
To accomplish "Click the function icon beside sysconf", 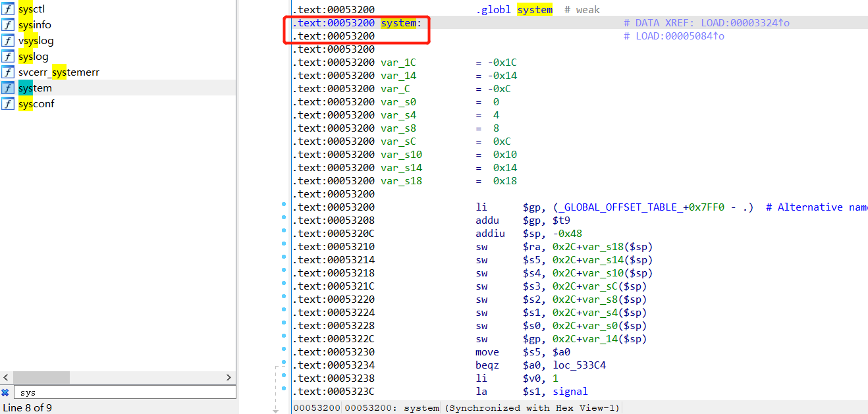I will pyautogui.click(x=8, y=104).
